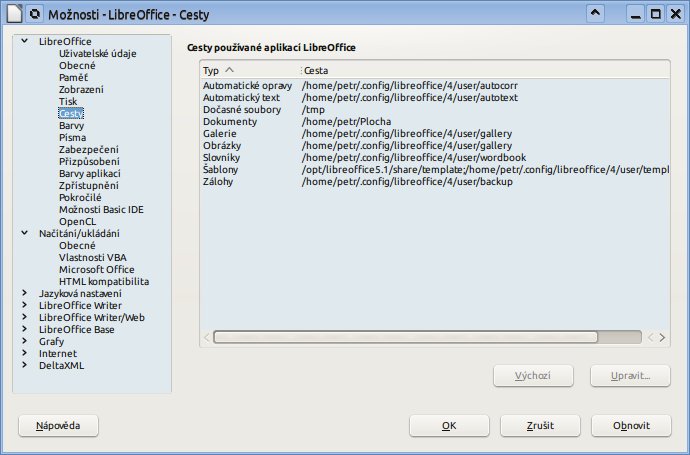
Task: Expand the LibreOffice Base node
Action: (25, 329)
